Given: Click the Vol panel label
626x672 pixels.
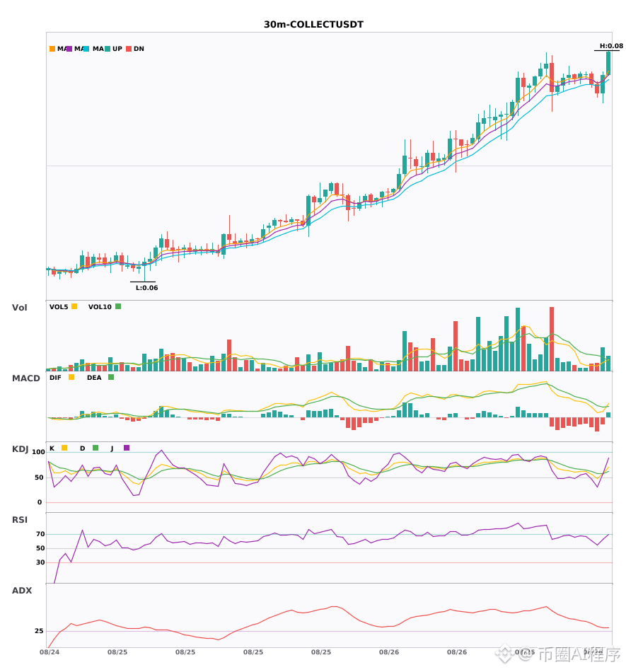Looking at the screenshot, I should point(19,308).
